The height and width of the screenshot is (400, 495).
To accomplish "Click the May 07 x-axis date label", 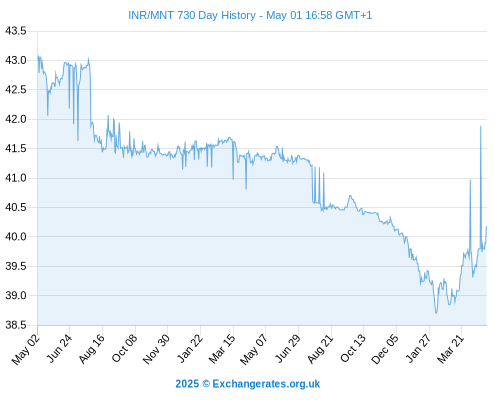I will click(x=254, y=349).
